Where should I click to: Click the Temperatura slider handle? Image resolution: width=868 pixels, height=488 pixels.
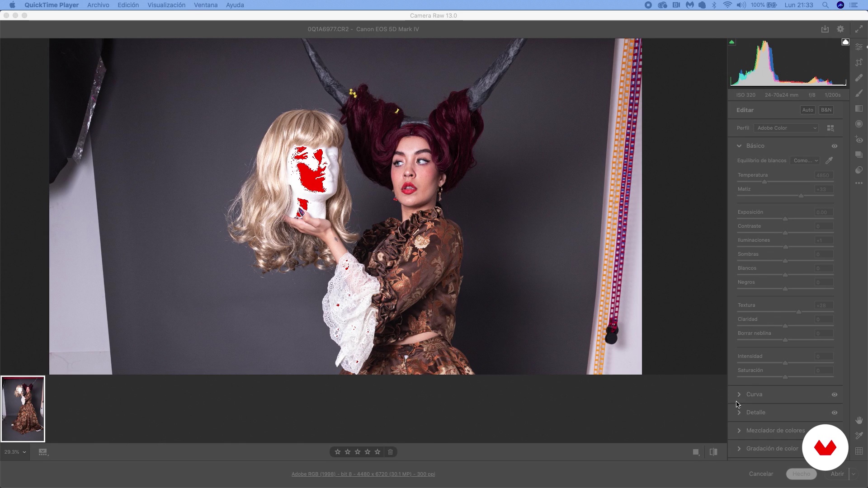click(x=764, y=182)
